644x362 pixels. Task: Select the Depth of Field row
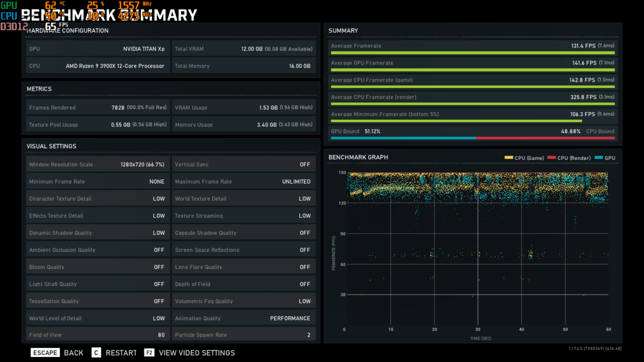[244, 284]
